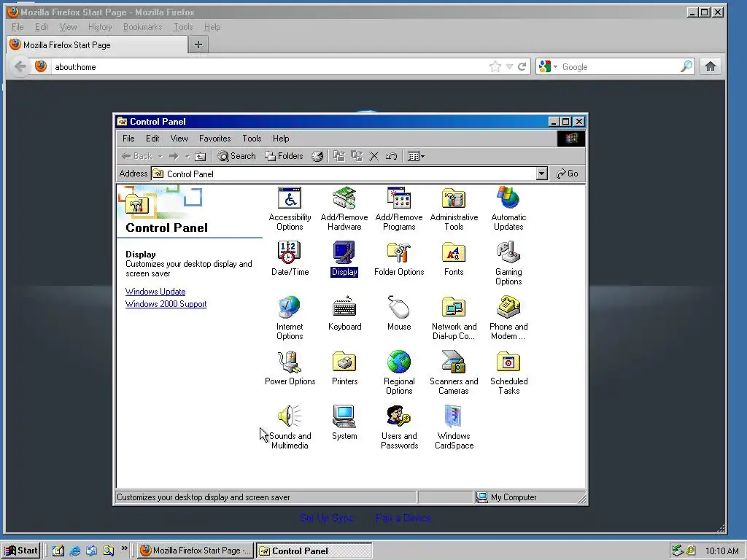Screen dimensions: 747x560
Task: Open Automatic Updates applet
Action: [508, 209]
